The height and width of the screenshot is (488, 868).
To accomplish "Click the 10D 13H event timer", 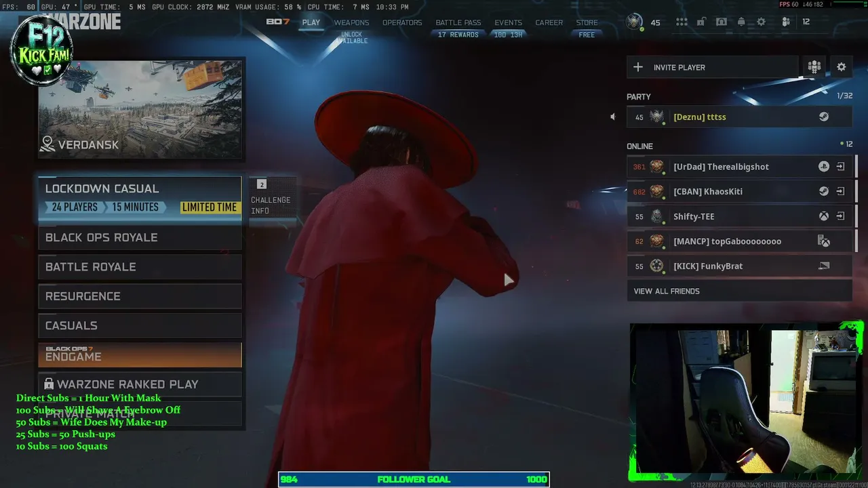I will tap(509, 35).
